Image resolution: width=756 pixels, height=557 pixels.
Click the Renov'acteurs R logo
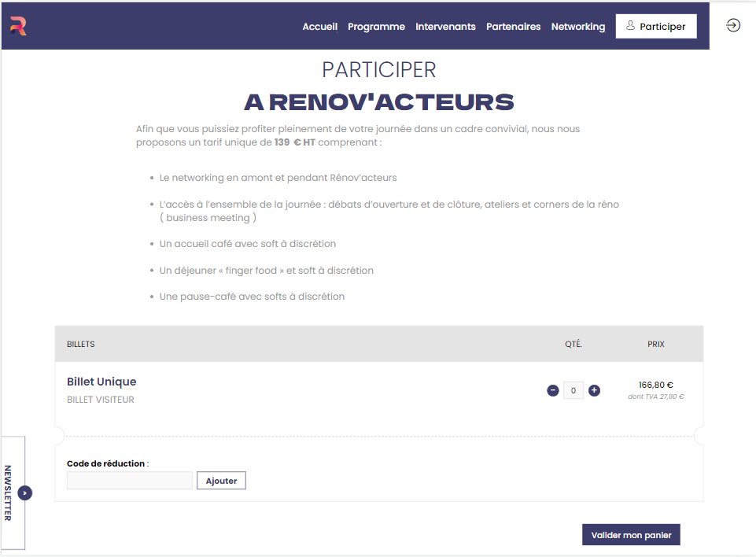click(x=18, y=26)
